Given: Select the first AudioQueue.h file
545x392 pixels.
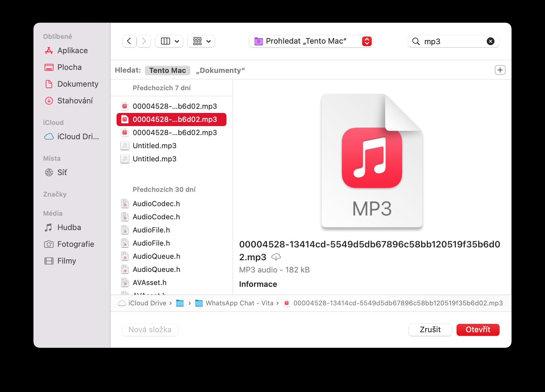Looking at the screenshot, I should point(172,256).
